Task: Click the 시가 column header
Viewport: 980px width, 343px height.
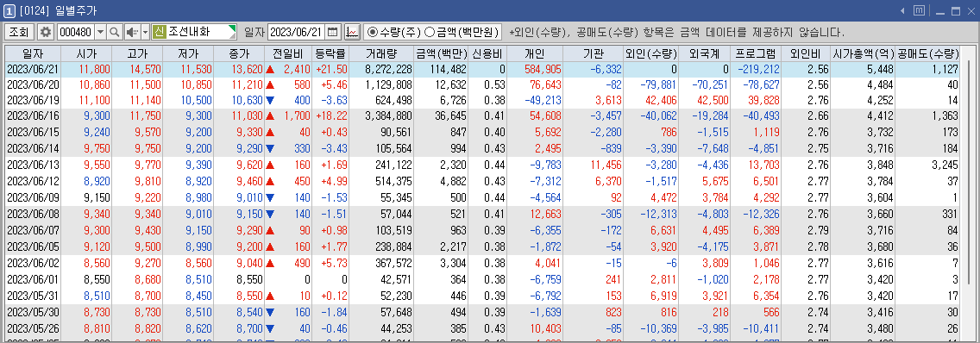Action: (85, 53)
